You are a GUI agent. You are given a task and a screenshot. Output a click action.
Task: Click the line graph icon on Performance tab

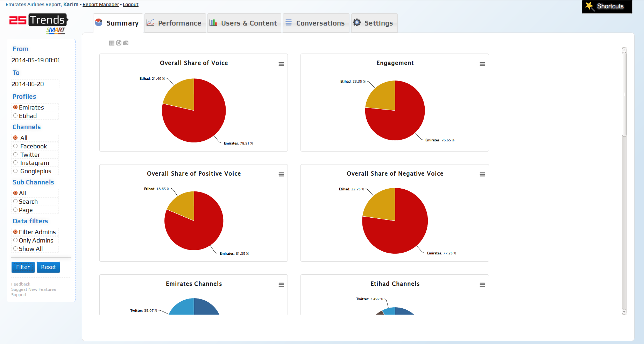point(150,22)
